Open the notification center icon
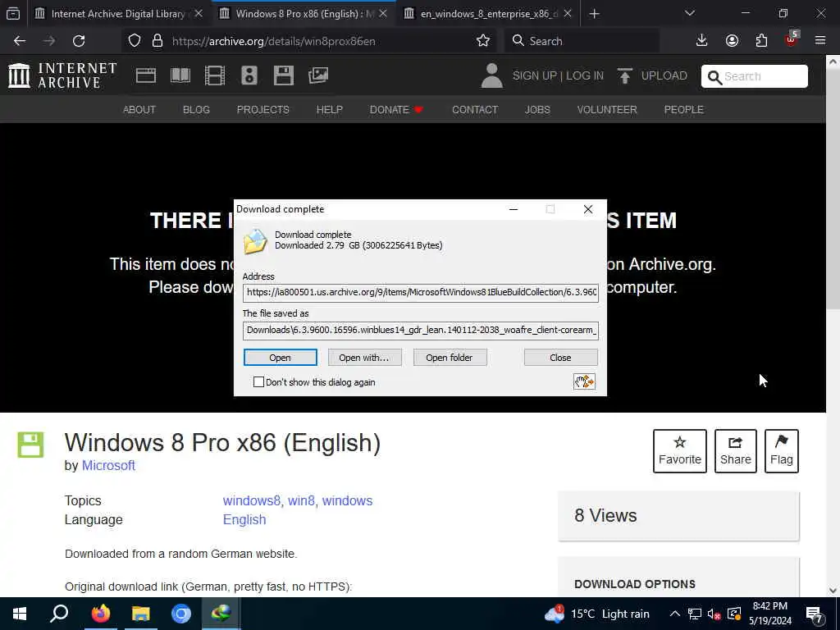Image resolution: width=840 pixels, height=630 pixels. click(814, 614)
